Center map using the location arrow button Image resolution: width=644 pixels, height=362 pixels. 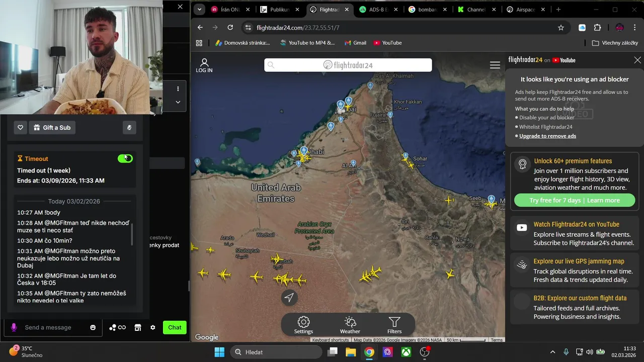click(289, 297)
